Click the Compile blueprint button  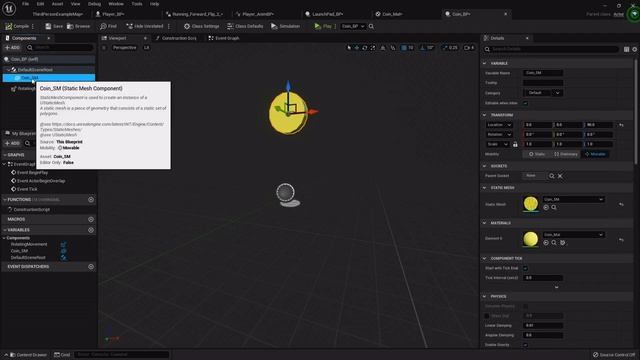pos(17,26)
